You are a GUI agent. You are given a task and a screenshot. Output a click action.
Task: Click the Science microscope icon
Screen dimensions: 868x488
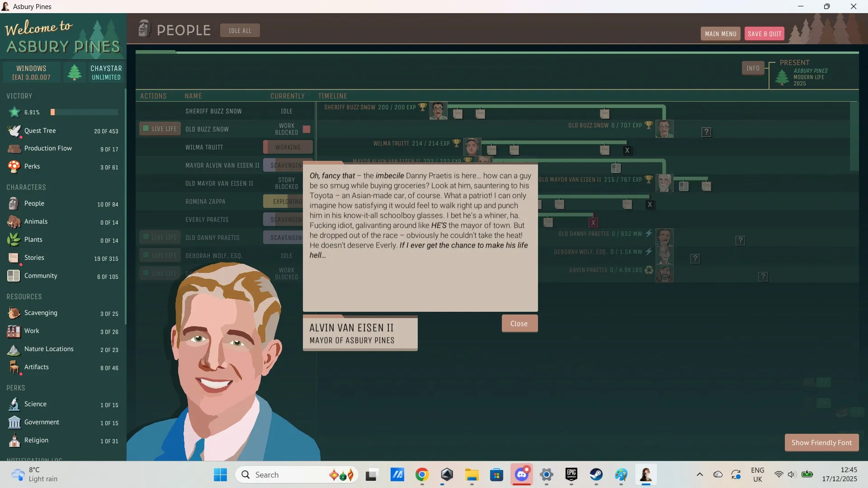point(14,404)
